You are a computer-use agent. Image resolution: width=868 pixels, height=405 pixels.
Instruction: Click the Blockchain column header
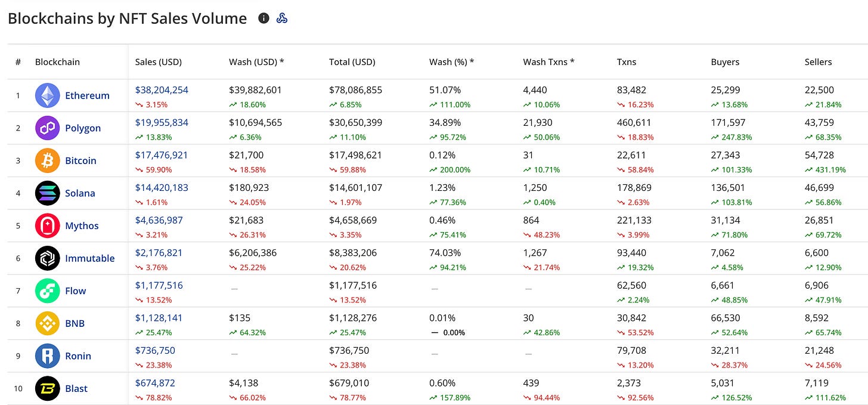(x=57, y=62)
